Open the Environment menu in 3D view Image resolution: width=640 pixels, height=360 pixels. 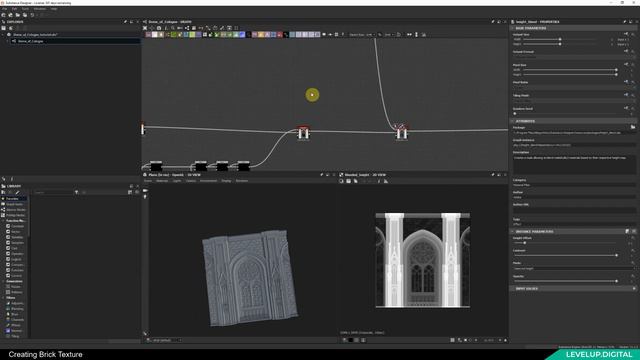tap(209, 181)
